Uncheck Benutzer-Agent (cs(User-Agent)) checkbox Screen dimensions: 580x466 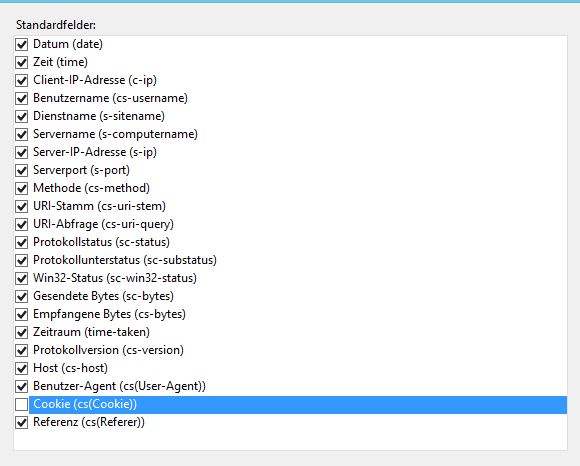21,386
